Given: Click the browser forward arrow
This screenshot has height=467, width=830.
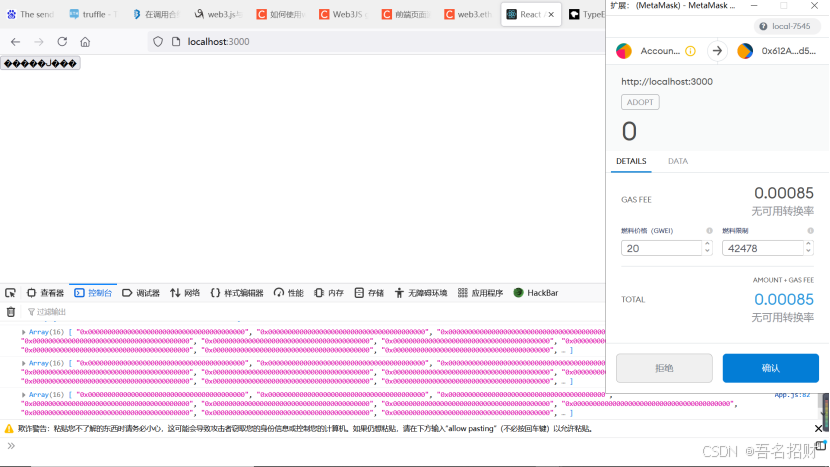Looking at the screenshot, I should (39, 42).
